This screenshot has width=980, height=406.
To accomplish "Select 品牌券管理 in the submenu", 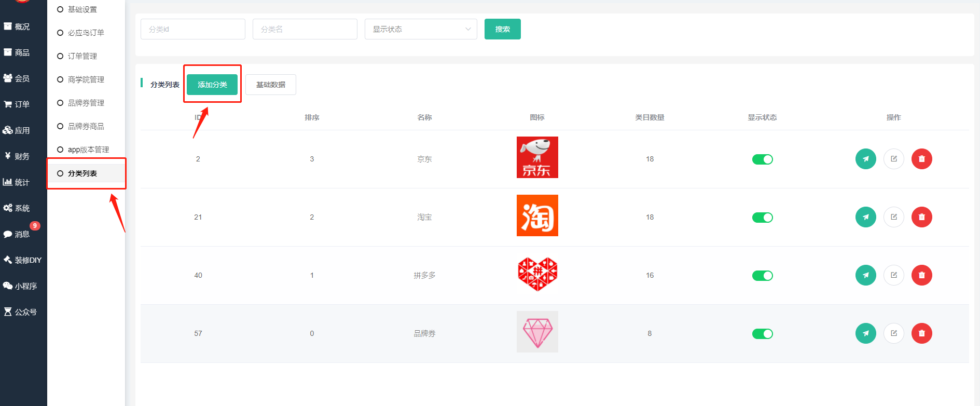I will click(x=86, y=103).
